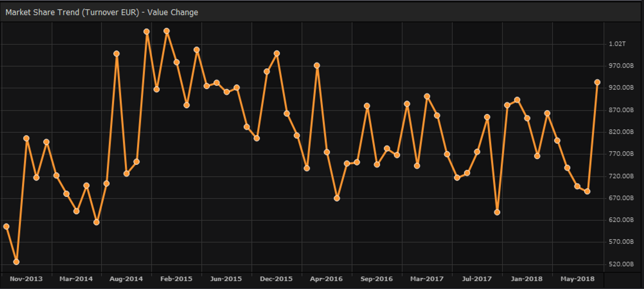Click the 'Nov-2013' x-axis label
The width and height of the screenshot is (644, 289).
(26, 279)
